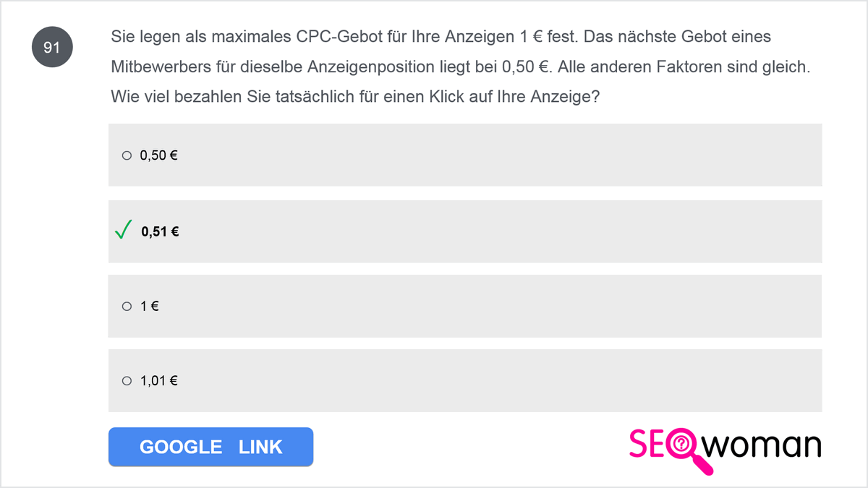Click the pink SEO letters in logo
Viewport: 868px width, 488px height.
pyautogui.click(x=649, y=445)
